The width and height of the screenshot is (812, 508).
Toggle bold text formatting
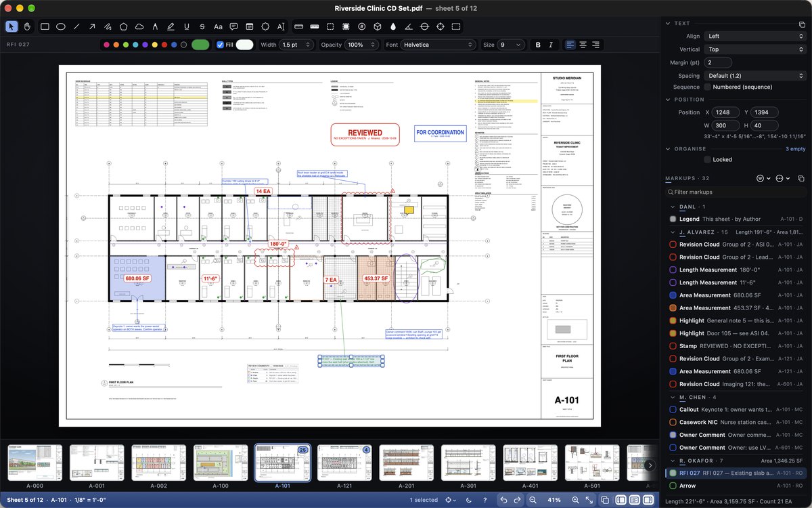(x=539, y=45)
